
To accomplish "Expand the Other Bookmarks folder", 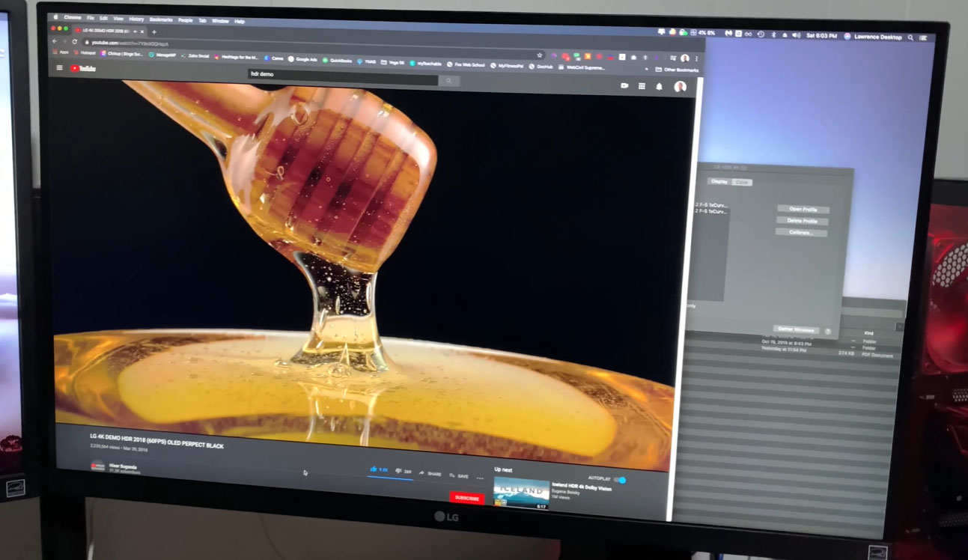I will tap(677, 70).
